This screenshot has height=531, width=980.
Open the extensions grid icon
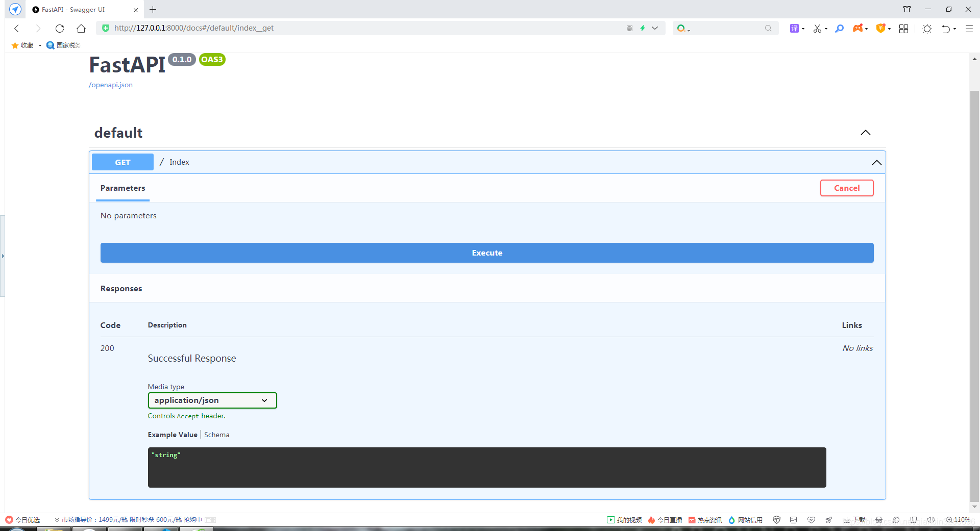pyautogui.click(x=904, y=29)
